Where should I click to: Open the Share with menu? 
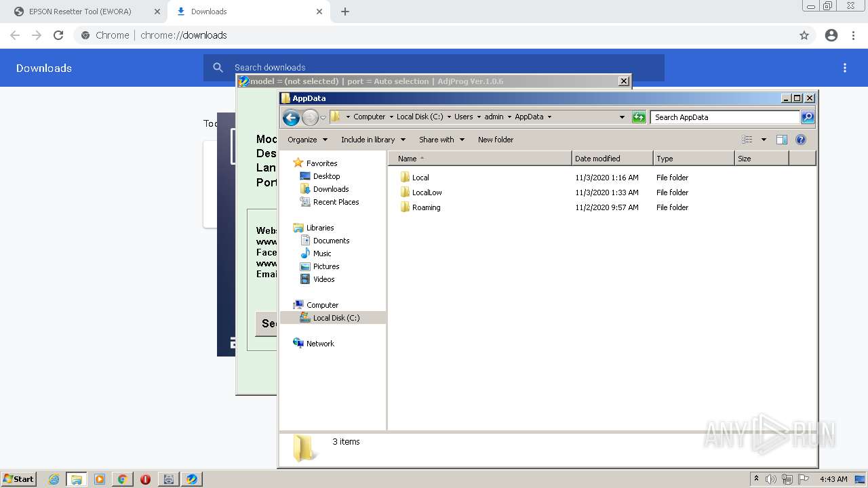click(441, 140)
